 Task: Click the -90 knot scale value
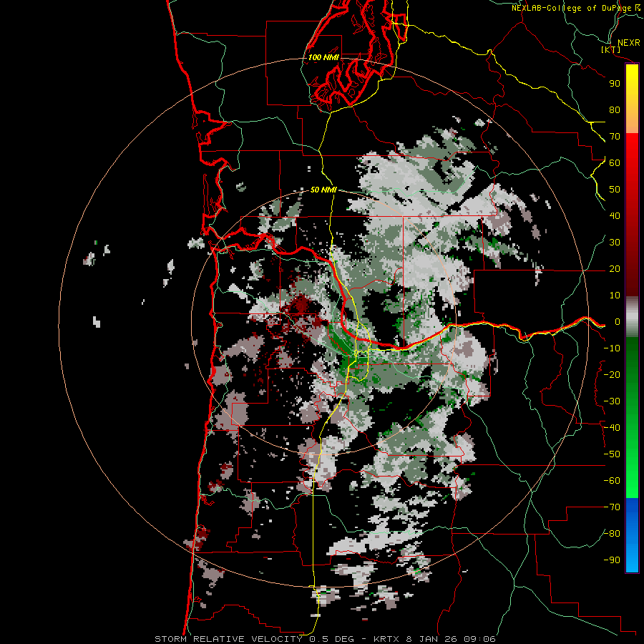[x=612, y=560]
